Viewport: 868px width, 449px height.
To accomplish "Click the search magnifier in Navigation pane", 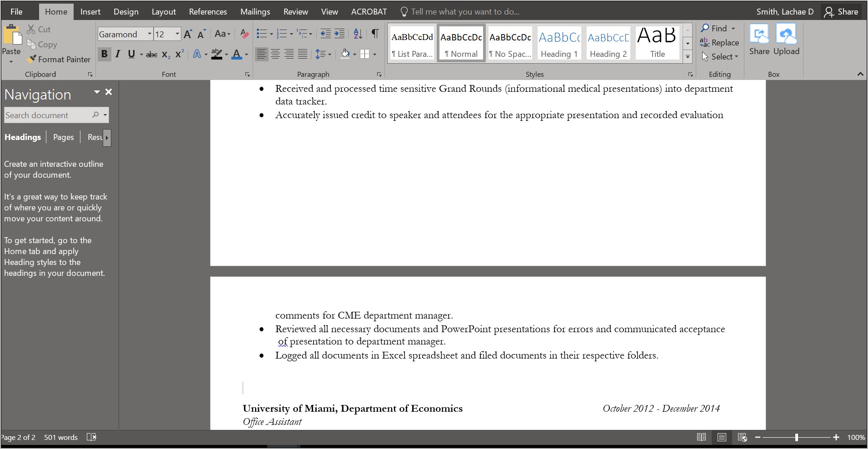I will (x=95, y=115).
